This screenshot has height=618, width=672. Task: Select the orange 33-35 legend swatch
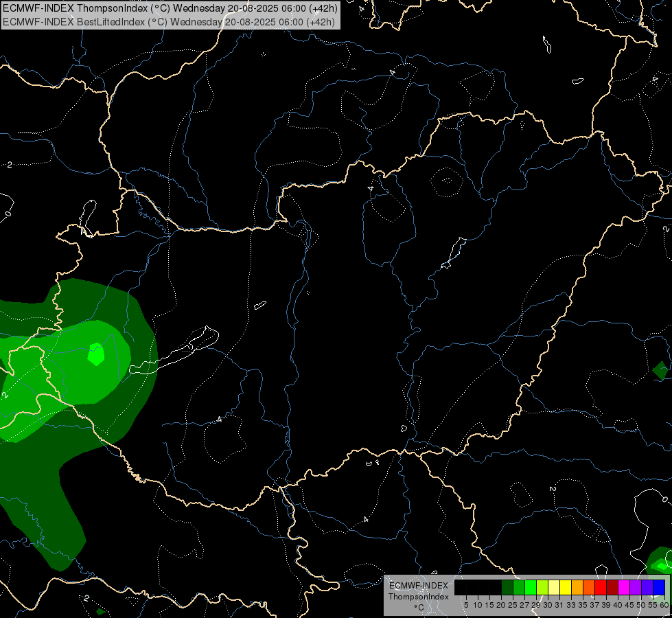tap(577, 587)
